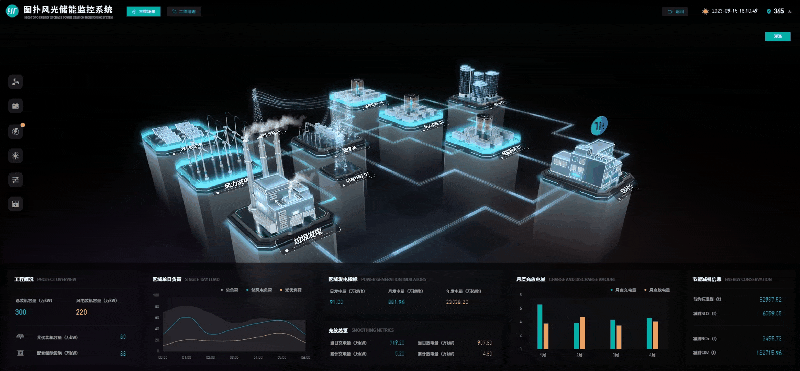Select the solar sun sidebar icon
Image resolution: width=800 pixels, height=371 pixels.
(16, 156)
